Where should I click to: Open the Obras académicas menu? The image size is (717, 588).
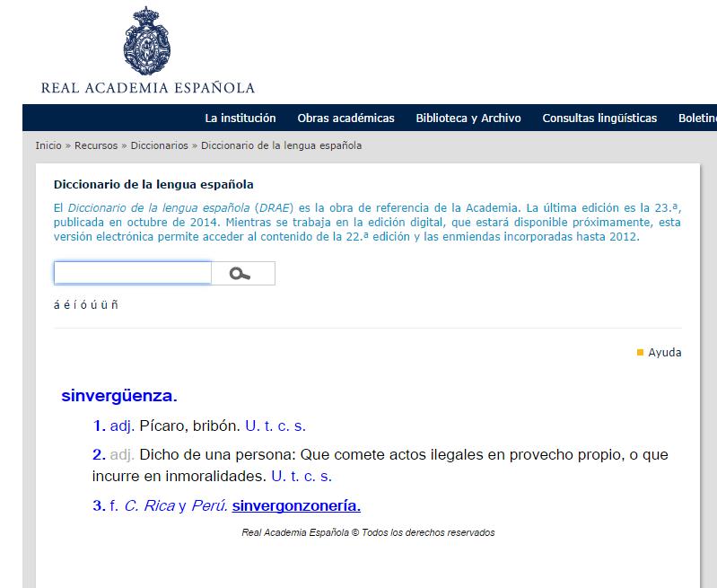click(x=345, y=118)
